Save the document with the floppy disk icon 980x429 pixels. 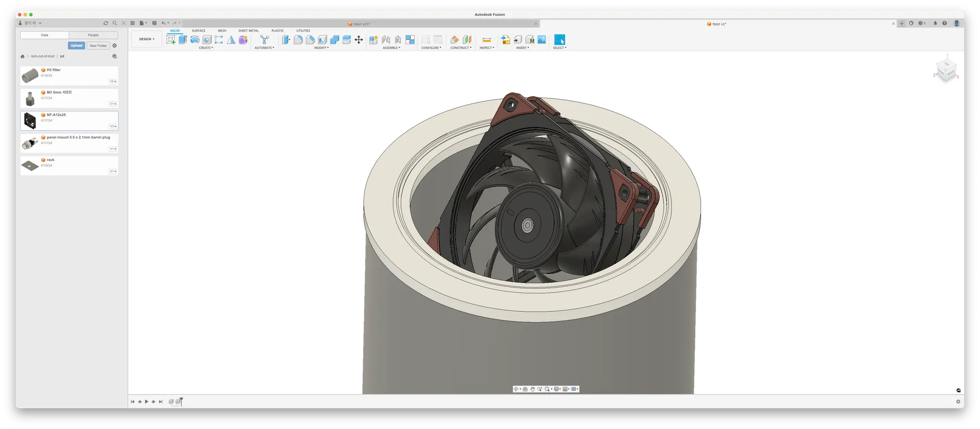[154, 23]
